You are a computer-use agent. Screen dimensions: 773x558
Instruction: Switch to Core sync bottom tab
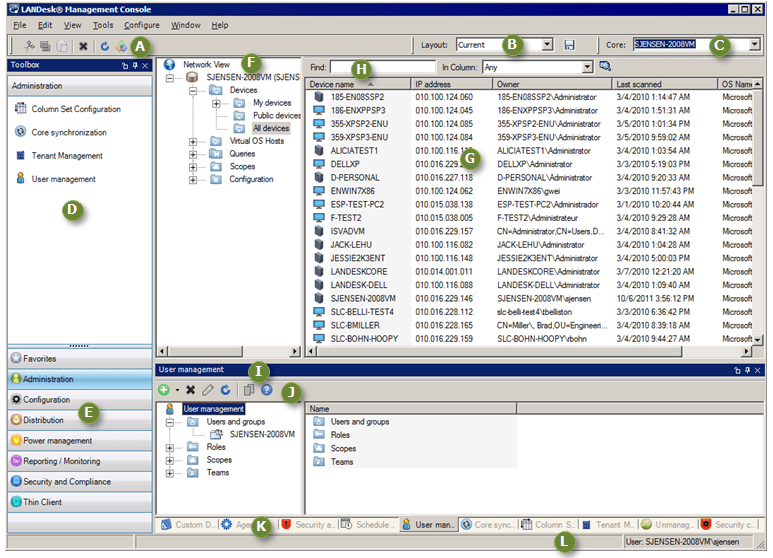(488, 525)
